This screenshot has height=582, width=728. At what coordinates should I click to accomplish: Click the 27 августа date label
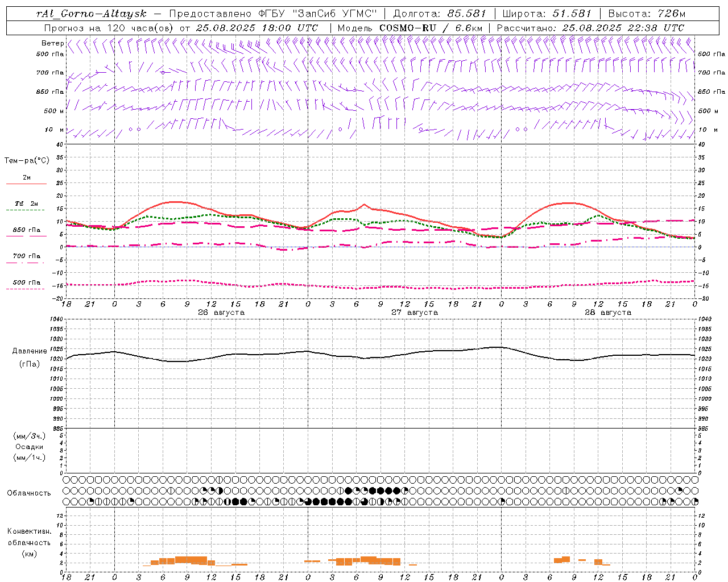[x=415, y=313]
